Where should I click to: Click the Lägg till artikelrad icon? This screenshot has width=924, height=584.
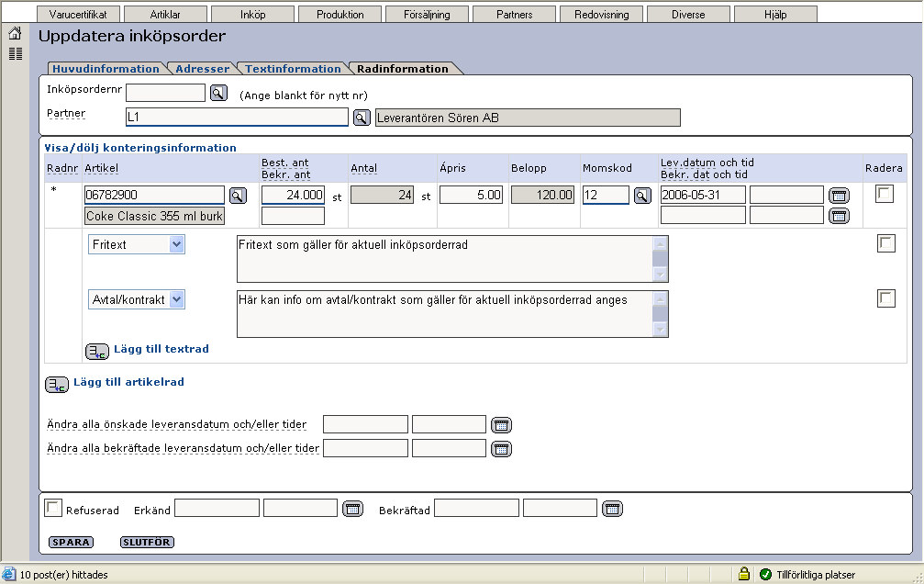(x=57, y=385)
